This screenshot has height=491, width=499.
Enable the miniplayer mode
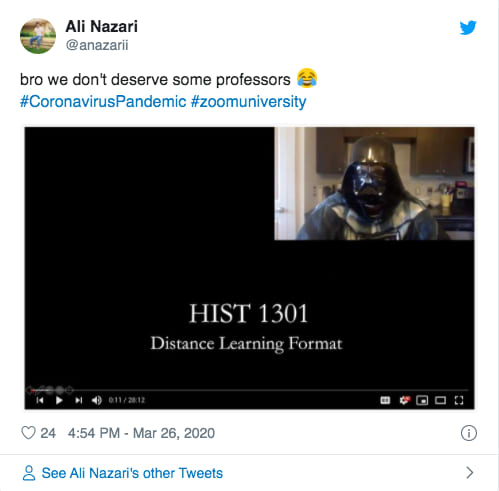422,400
